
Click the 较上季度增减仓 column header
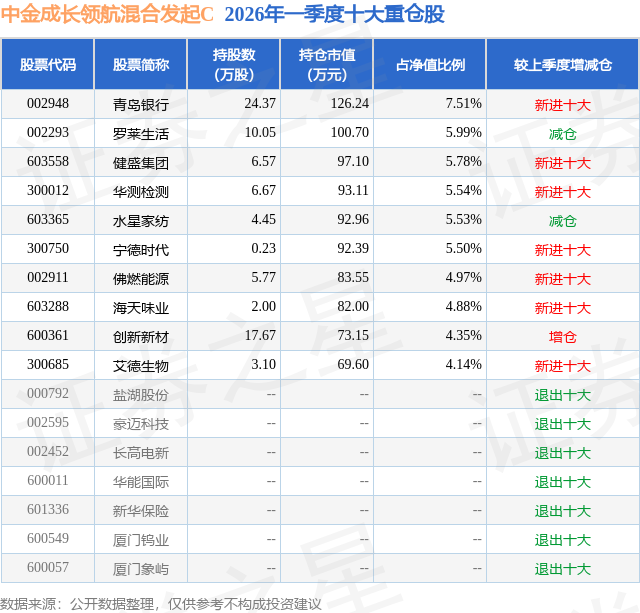point(563,64)
